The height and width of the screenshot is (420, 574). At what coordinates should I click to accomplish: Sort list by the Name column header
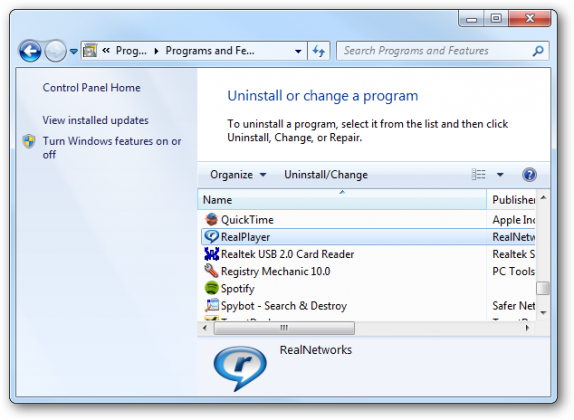pyautogui.click(x=342, y=200)
